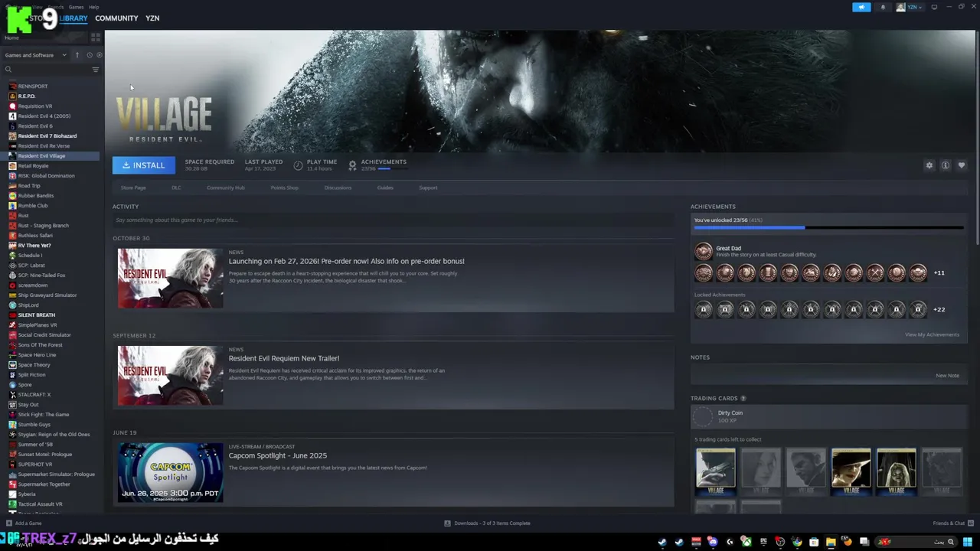This screenshot has width=980, height=551.
Task: Open Xbox app in the taskbar
Action: [746, 542]
